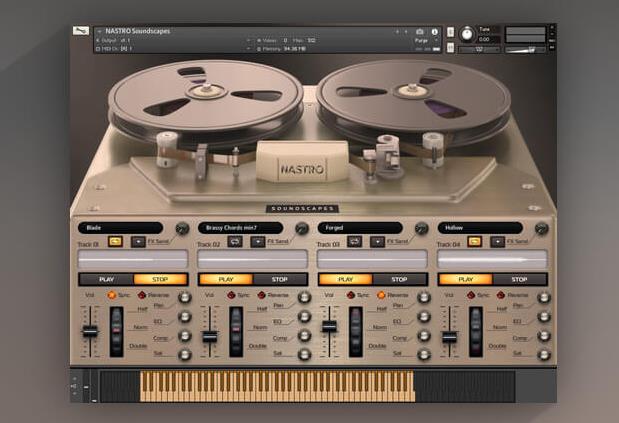This screenshot has height=423, width=619.
Task: Expand the dropdown arrow beside Track 03 loop
Action: click(x=378, y=242)
